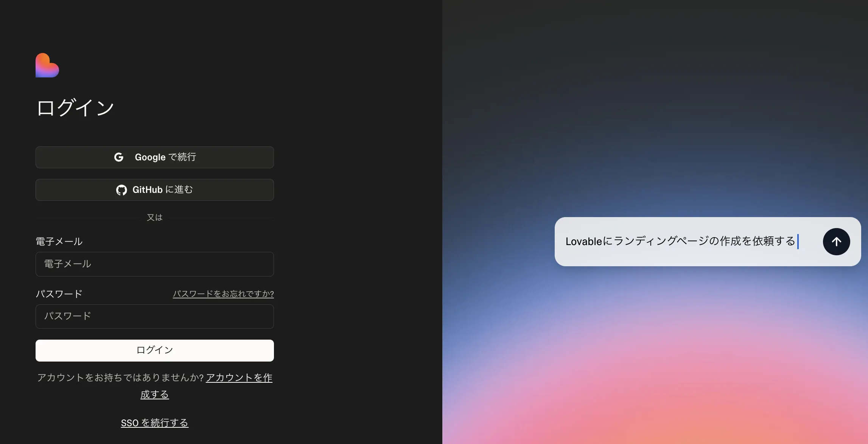Focus the 電子メール input field
Image resolution: width=868 pixels, height=444 pixels.
(x=154, y=264)
